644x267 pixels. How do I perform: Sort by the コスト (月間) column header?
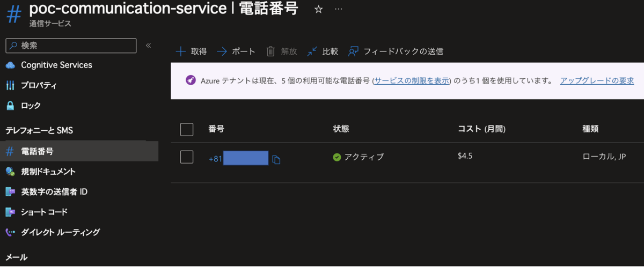click(x=481, y=129)
